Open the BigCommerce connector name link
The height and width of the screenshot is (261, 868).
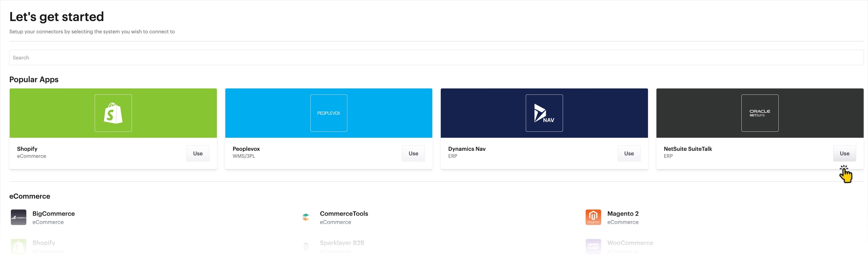point(53,213)
